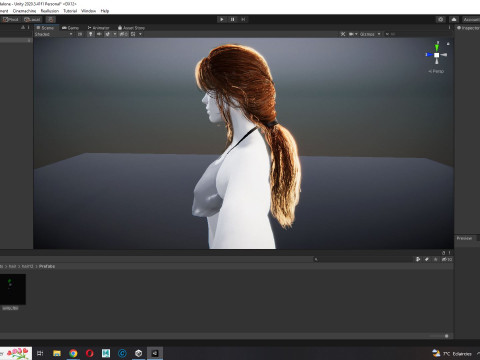Open the Account dropdown
The width and height of the screenshot is (480, 360).
tap(471, 19)
